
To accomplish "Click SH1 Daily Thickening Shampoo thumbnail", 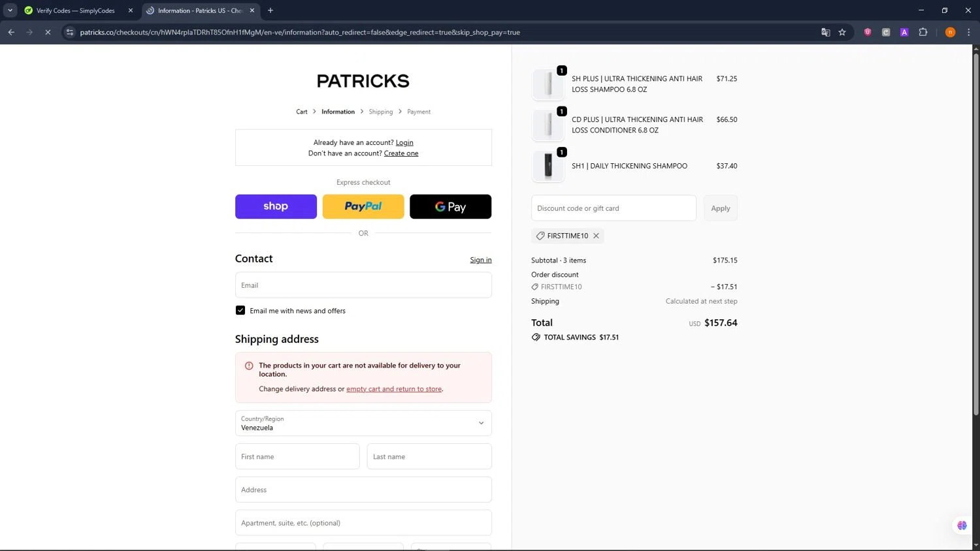I will (x=548, y=166).
